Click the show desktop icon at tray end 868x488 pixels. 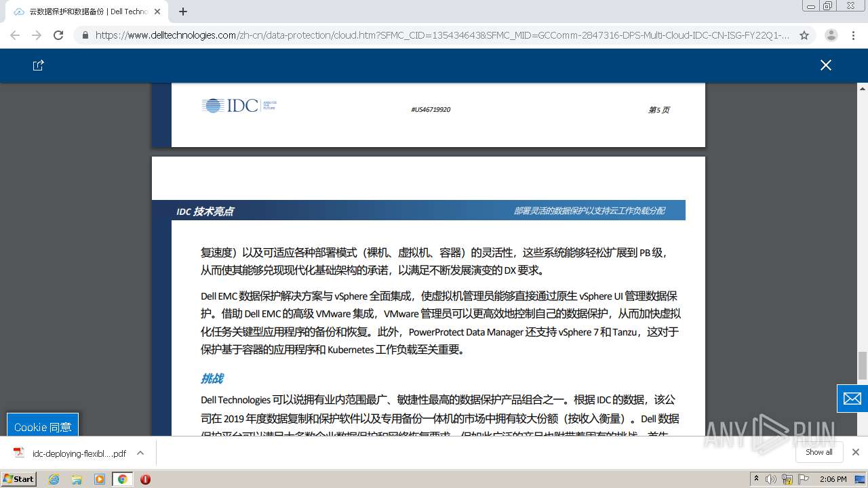coord(860,479)
